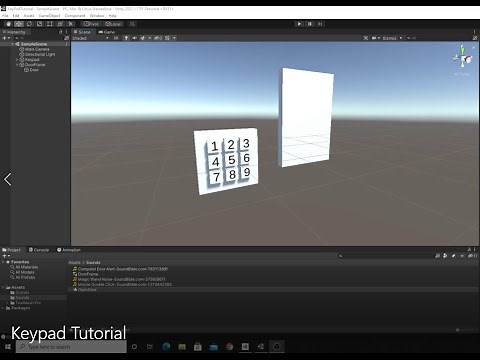Toggle grid snapping icon in the toolbar
This screenshot has width=480, height=360.
[x=132, y=24]
